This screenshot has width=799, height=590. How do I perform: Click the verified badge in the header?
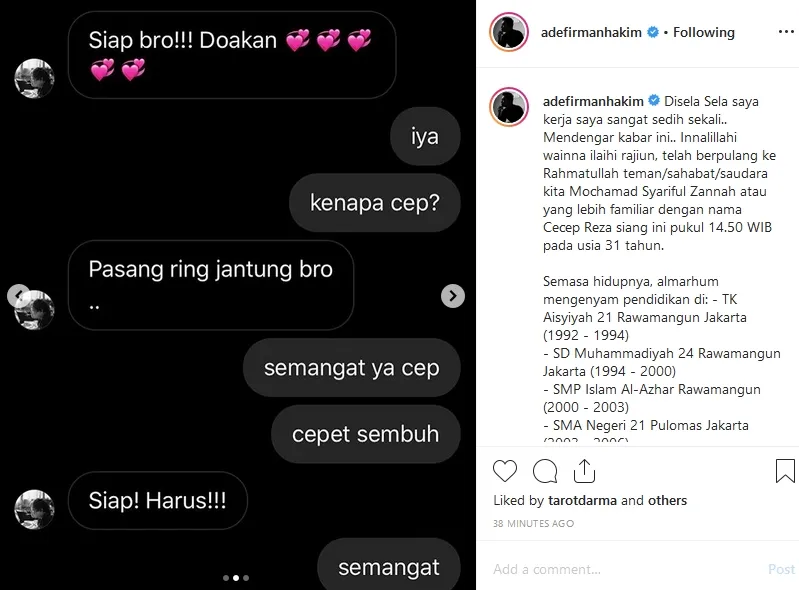click(653, 32)
